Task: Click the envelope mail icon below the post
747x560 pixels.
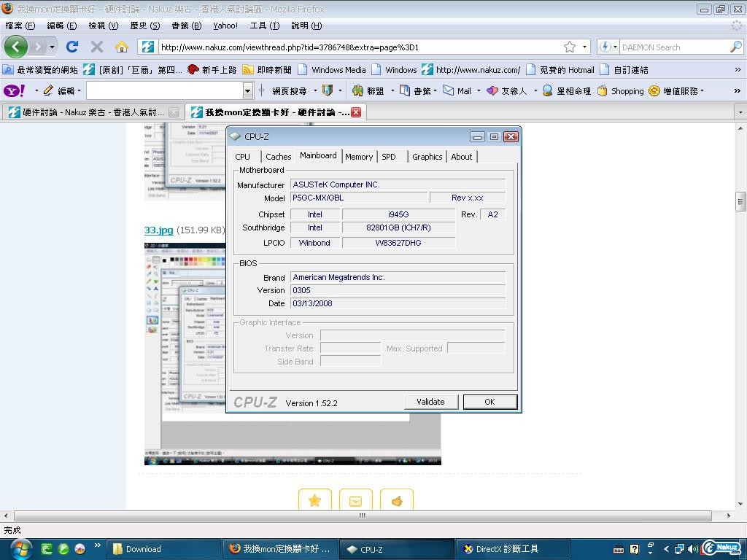Action: [x=355, y=500]
